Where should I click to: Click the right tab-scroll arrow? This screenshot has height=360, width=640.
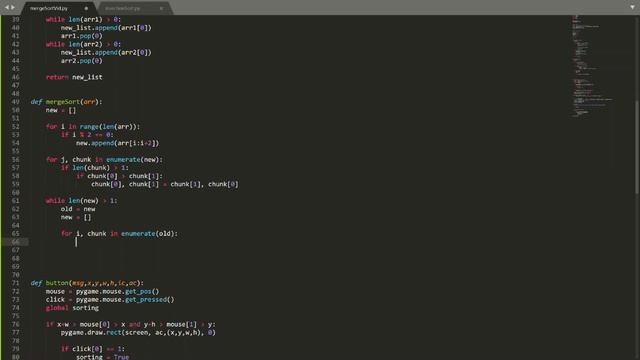coord(13,7)
